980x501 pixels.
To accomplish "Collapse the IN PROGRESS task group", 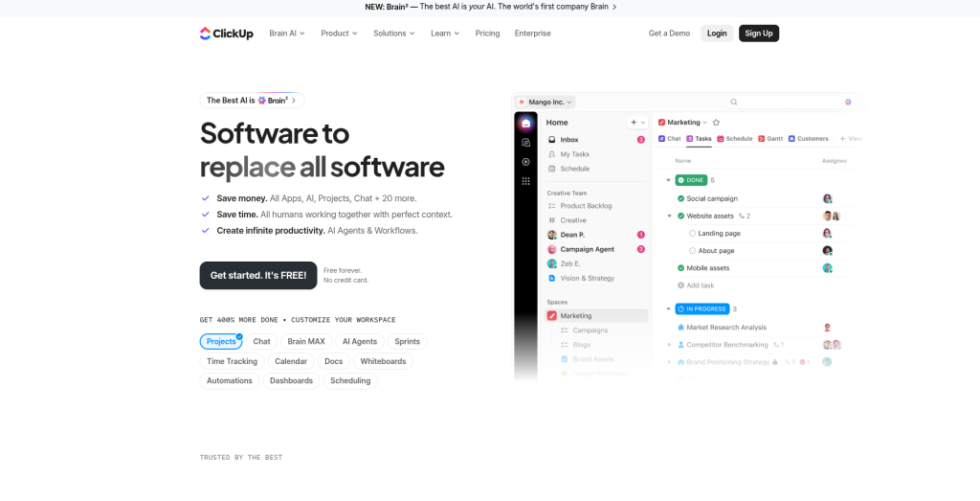I will tap(668, 309).
